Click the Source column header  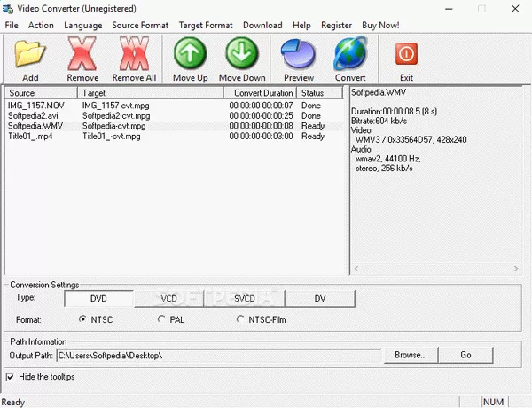42,93
